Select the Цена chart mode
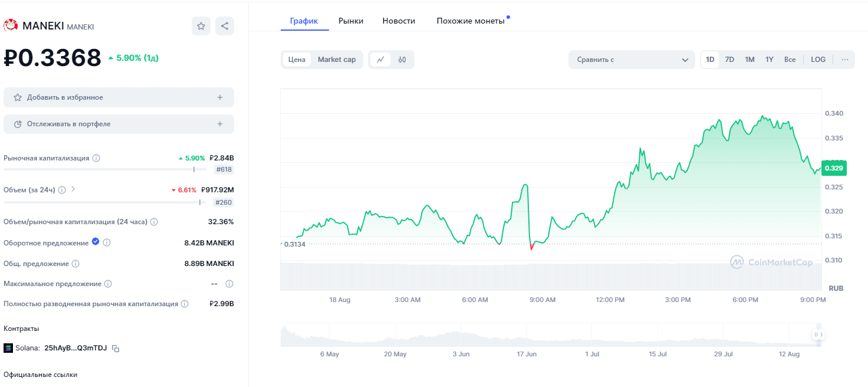 coord(297,60)
